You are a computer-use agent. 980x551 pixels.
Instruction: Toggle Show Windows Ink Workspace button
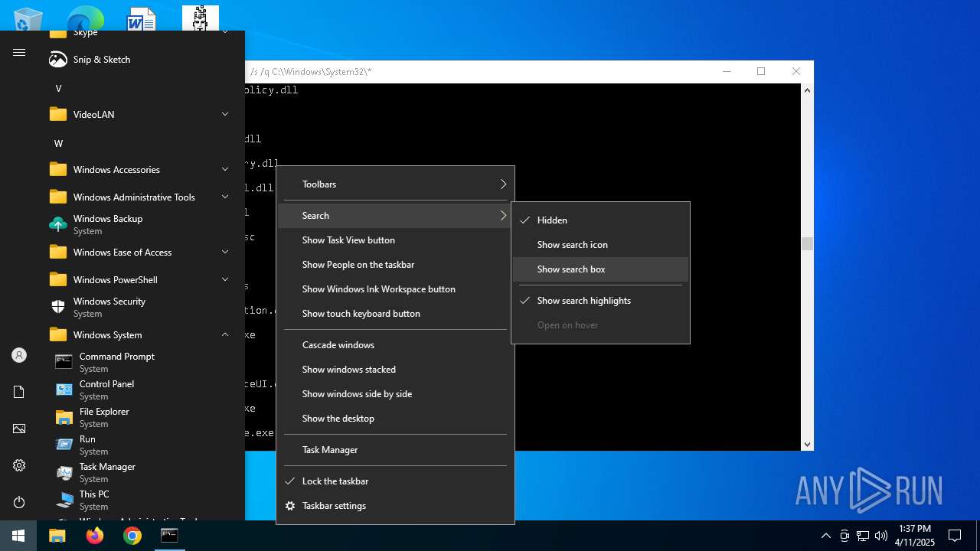395,289
